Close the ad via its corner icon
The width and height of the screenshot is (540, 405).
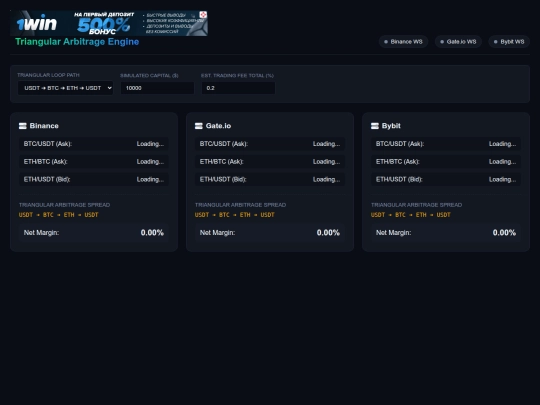pyautogui.click(x=203, y=14)
